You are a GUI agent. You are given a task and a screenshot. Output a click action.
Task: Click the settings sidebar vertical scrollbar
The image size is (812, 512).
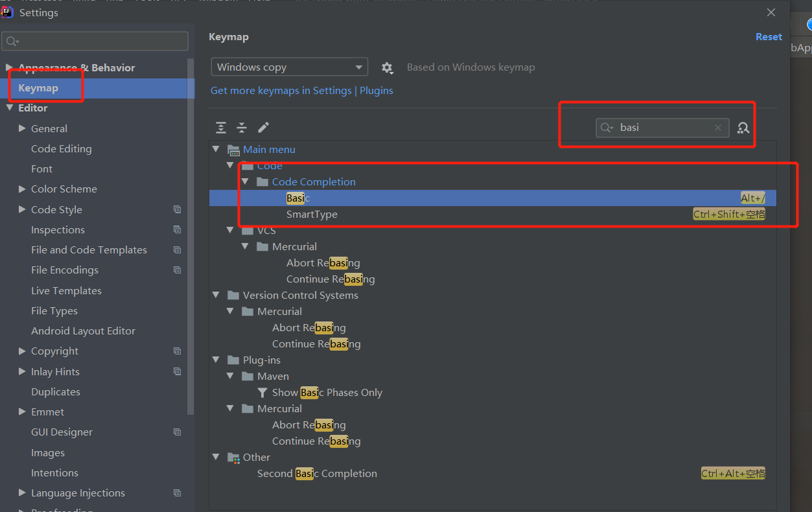click(x=191, y=237)
